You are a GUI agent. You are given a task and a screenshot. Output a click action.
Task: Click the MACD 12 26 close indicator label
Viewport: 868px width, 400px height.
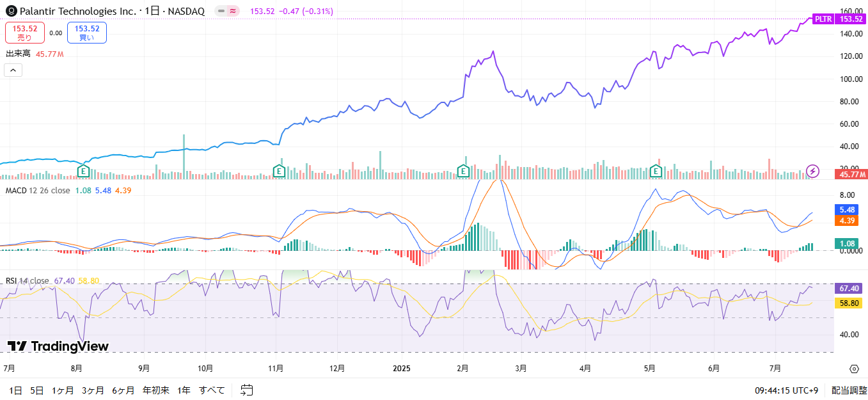point(38,190)
